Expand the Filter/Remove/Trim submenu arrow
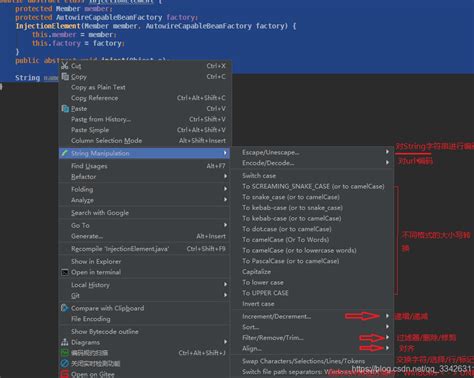474x378 pixels. (387, 337)
